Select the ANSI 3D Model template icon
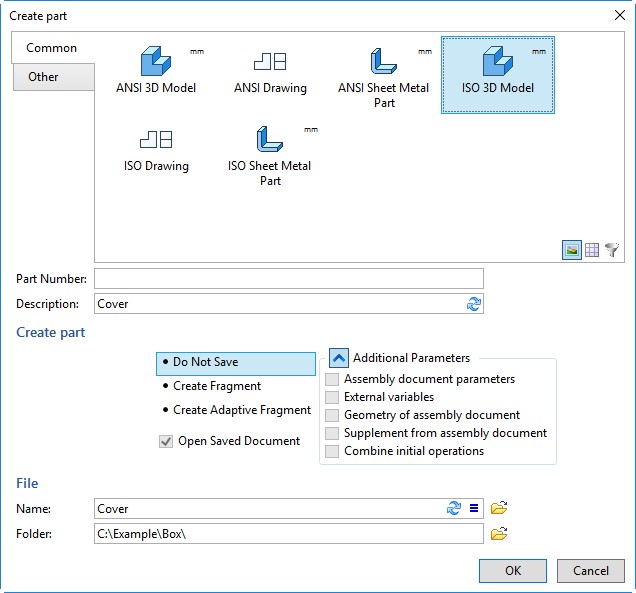 tap(156, 61)
